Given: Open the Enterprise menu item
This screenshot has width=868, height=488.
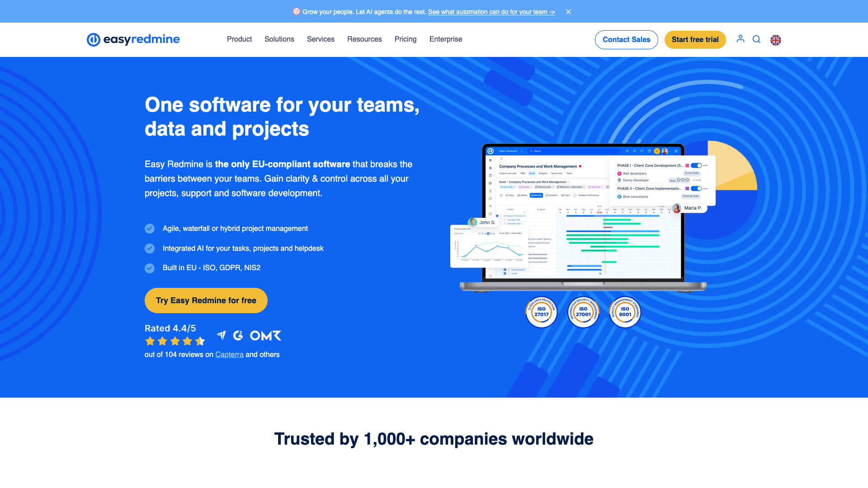Looking at the screenshot, I should pos(446,39).
